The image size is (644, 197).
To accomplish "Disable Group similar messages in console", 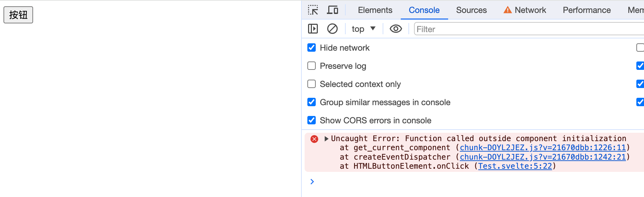I will pos(312,102).
